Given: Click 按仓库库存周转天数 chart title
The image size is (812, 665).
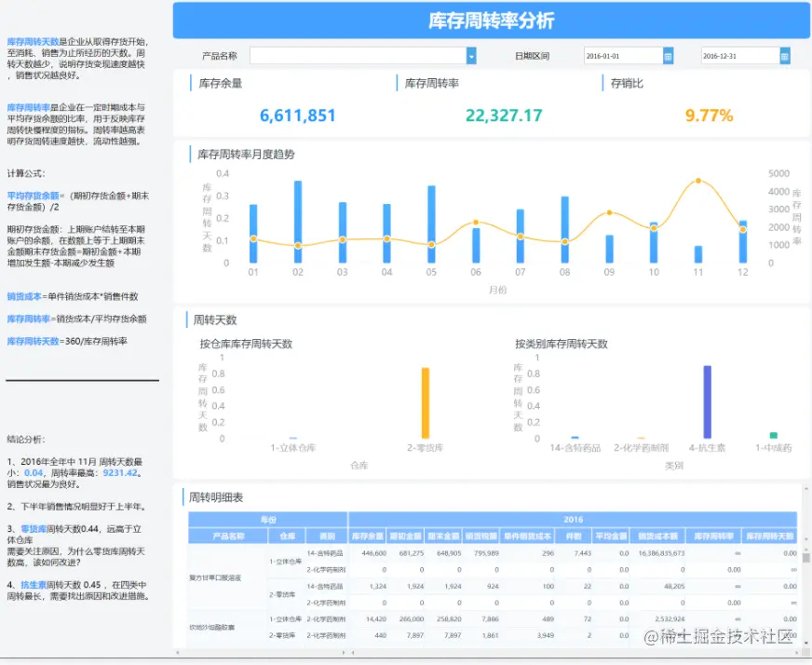Looking at the screenshot, I should click(x=247, y=344).
